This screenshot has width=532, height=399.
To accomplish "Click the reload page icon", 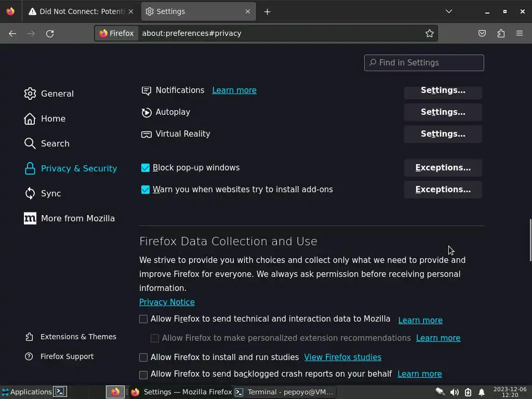I will (x=50, y=33).
